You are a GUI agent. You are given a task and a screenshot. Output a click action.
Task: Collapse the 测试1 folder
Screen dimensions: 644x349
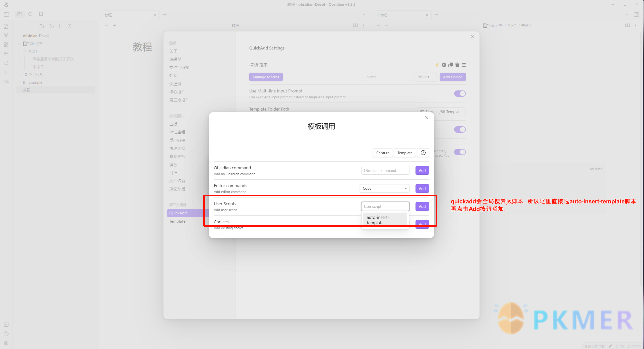pyautogui.click(x=24, y=52)
